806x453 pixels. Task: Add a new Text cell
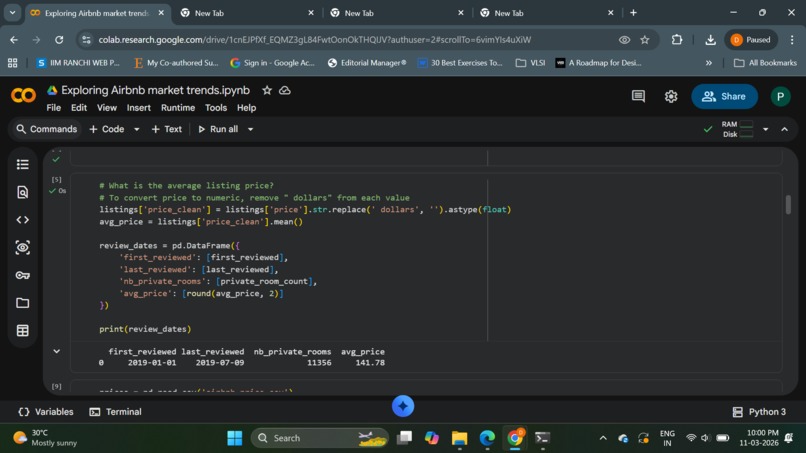(167, 130)
